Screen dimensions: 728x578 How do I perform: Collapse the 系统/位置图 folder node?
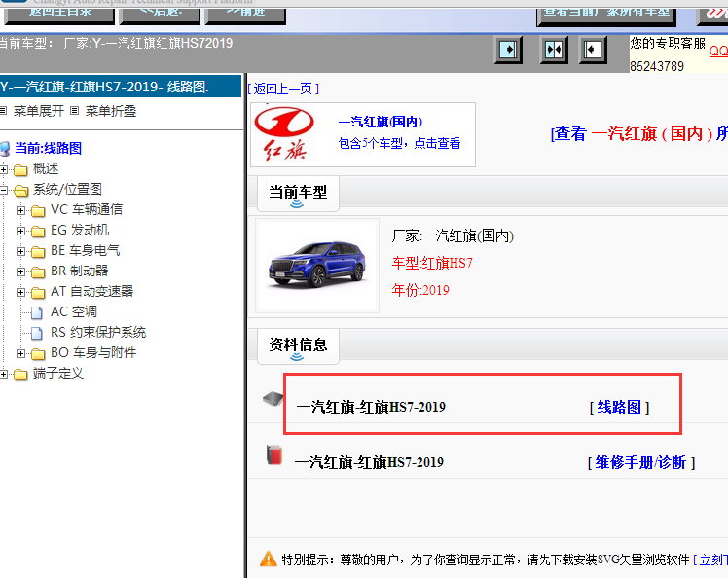4,190
